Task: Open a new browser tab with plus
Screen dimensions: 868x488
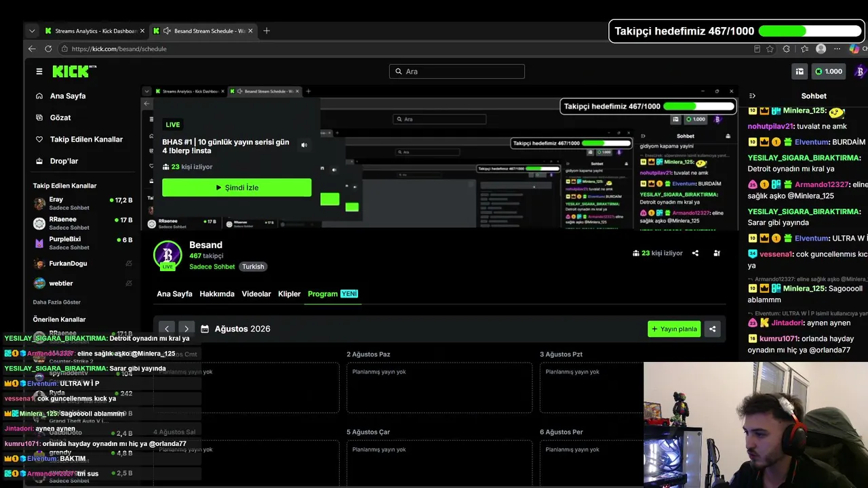Action: (267, 30)
